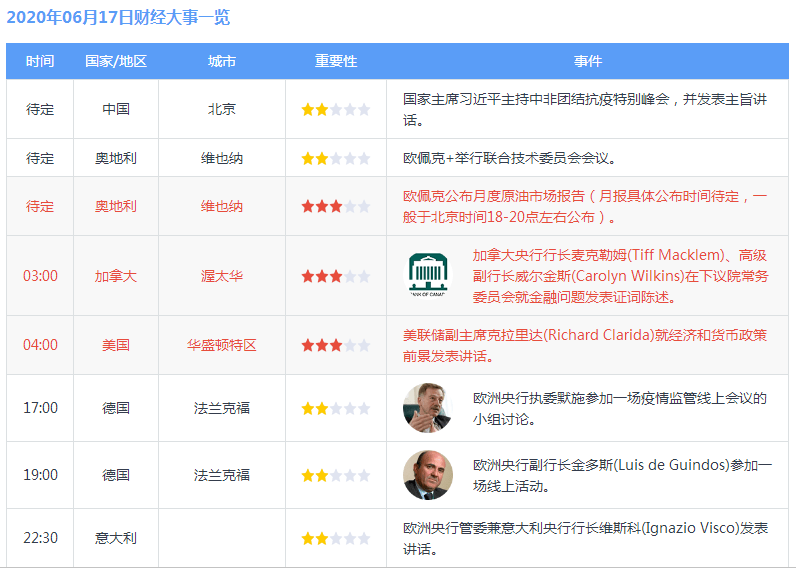796x571 pixels.
Task: Click the star rating in the Beijing row
Action: 335,109
